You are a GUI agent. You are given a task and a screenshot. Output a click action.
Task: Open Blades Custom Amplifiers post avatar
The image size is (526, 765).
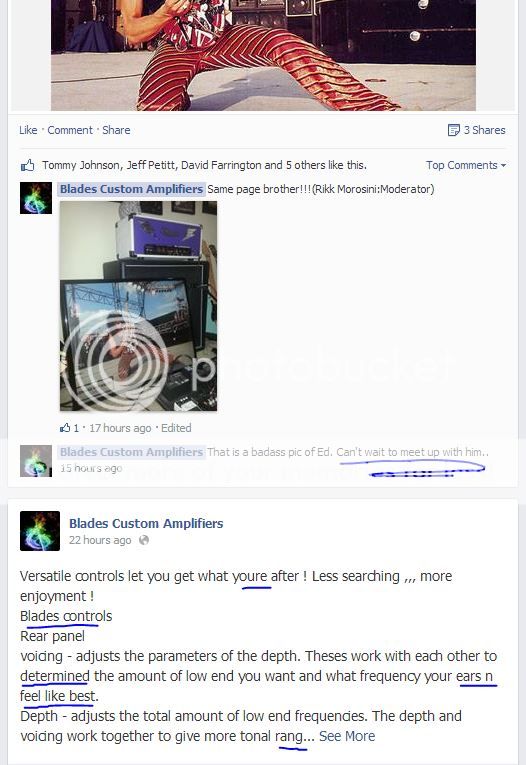click(x=40, y=531)
